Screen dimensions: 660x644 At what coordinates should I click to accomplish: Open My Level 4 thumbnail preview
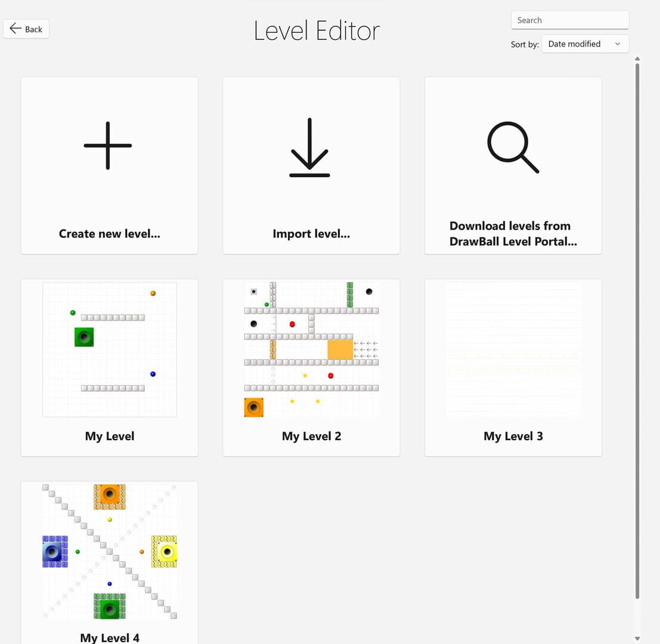(110, 552)
